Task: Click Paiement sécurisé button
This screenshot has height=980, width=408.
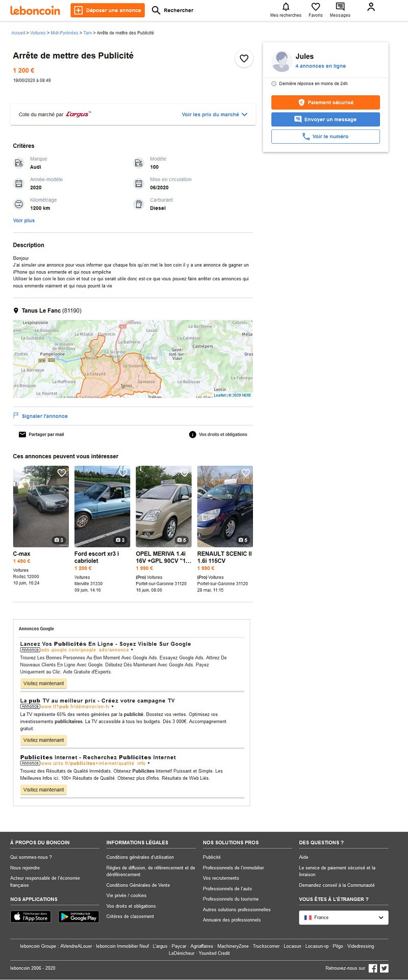Action: coord(325,102)
